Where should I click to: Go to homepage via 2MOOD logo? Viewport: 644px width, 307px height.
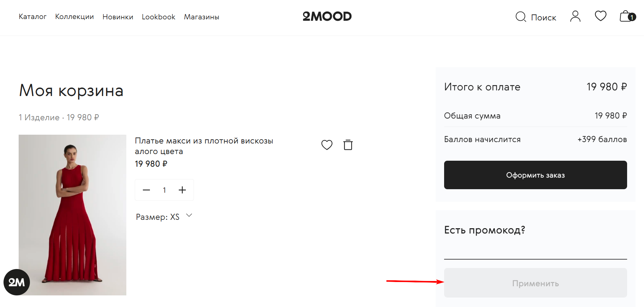pyautogui.click(x=327, y=16)
